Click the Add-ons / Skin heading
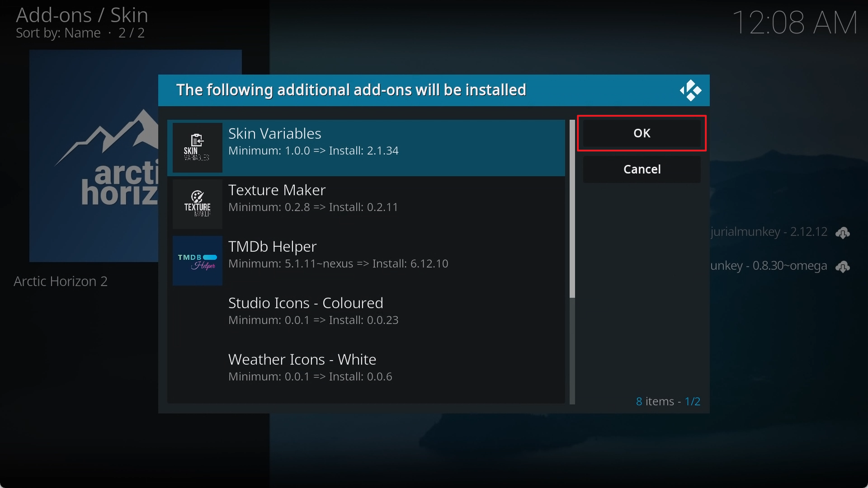The width and height of the screenshot is (868, 488). (x=82, y=15)
